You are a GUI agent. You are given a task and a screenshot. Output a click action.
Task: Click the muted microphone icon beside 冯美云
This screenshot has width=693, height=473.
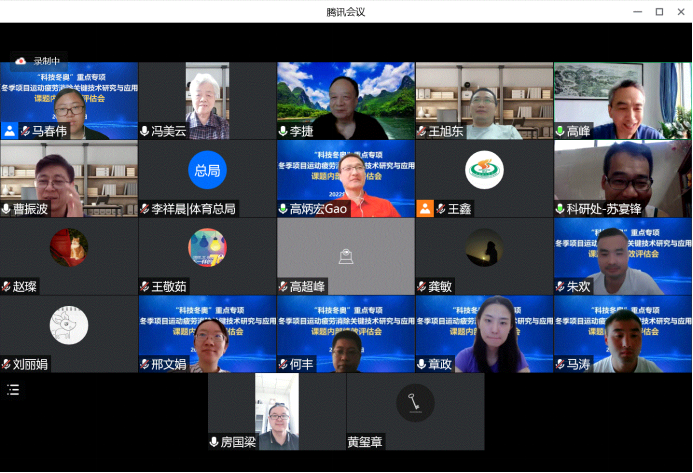[x=145, y=131]
